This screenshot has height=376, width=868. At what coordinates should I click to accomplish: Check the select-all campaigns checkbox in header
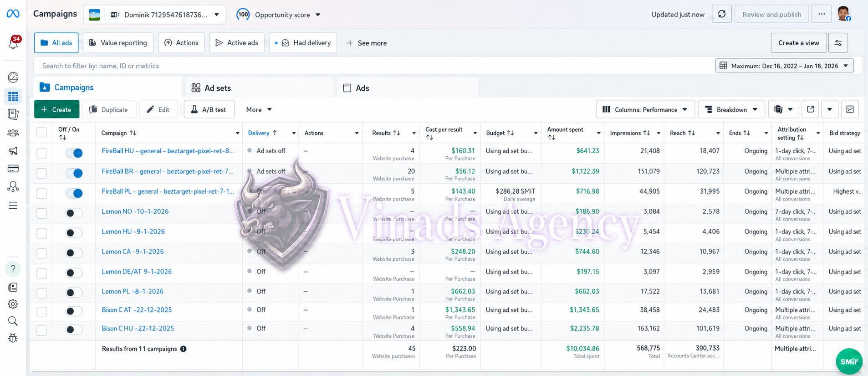41,132
